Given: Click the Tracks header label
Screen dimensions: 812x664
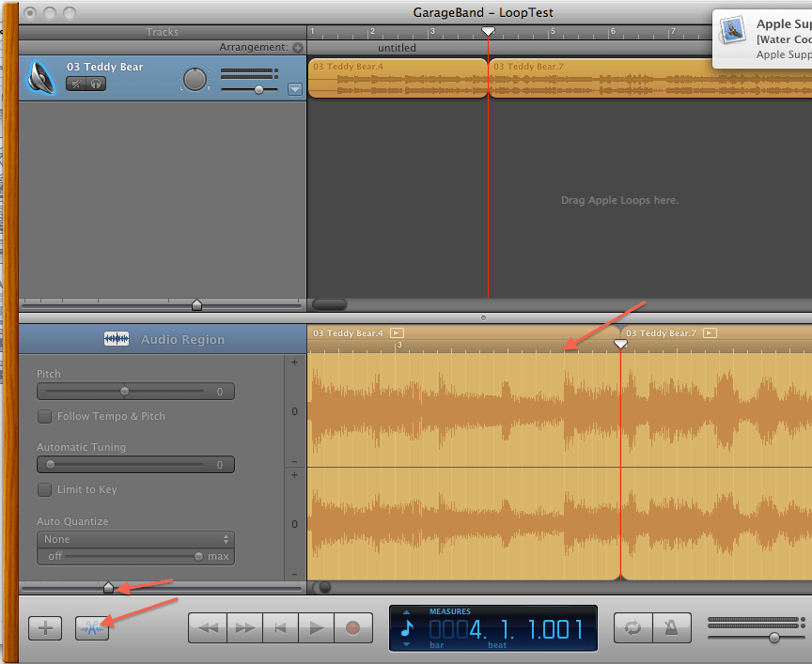Looking at the screenshot, I should [162, 32].
